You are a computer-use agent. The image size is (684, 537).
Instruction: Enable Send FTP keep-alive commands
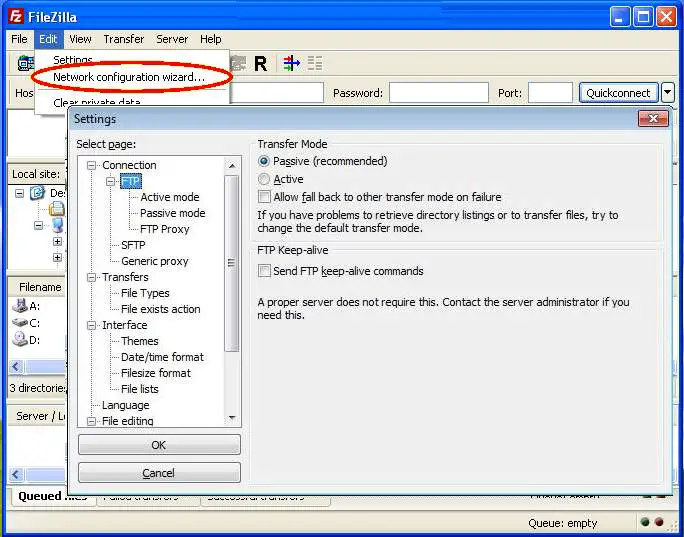(x=264, y=271)
